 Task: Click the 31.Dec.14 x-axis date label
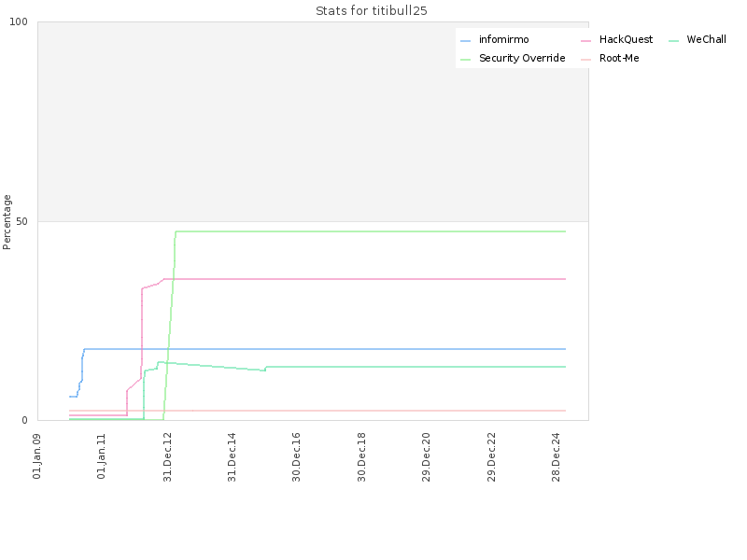click(232, 457)
